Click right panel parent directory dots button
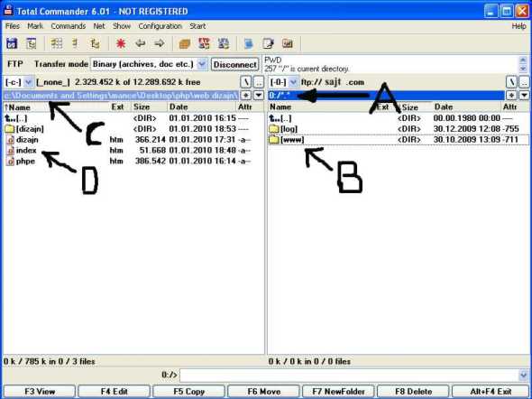532x399 pixels. [x=524, y=82]
